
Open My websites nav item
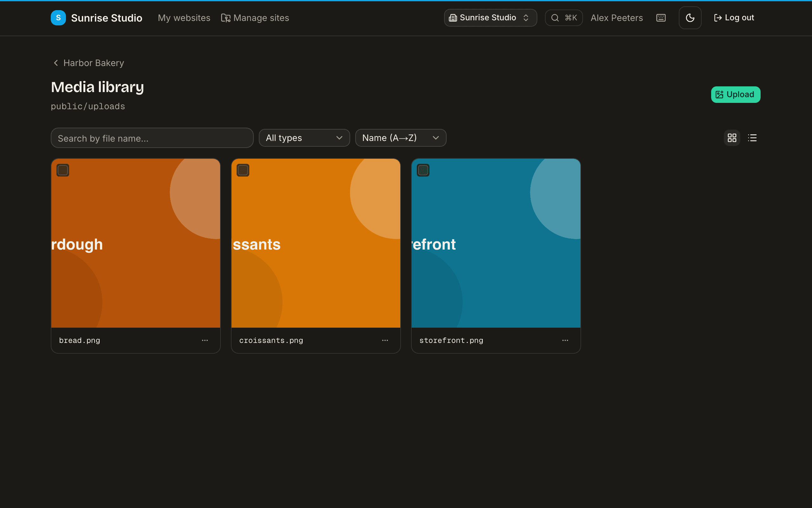point(184,18)
